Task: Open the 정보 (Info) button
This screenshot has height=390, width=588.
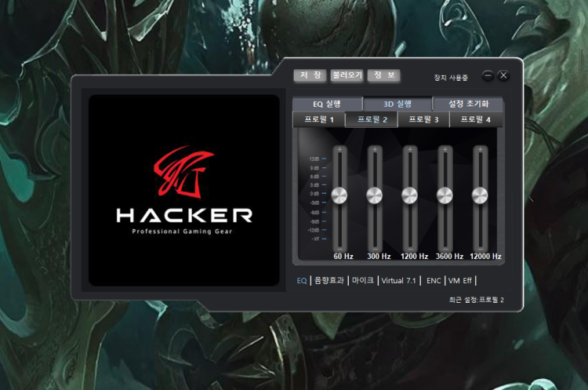Action: 384,75
